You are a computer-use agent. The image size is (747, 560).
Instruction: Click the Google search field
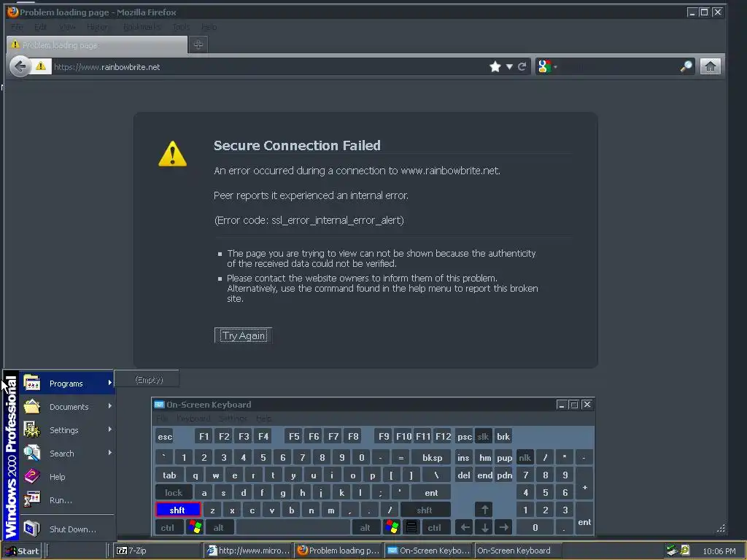click(618, 66)
